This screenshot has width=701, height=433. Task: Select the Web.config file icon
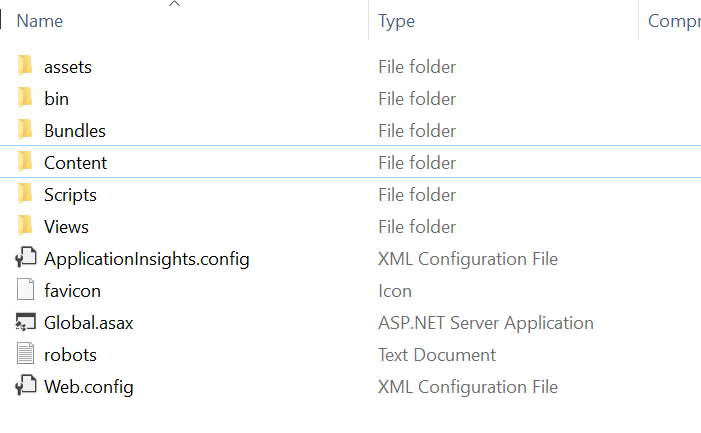coord(25,386)
